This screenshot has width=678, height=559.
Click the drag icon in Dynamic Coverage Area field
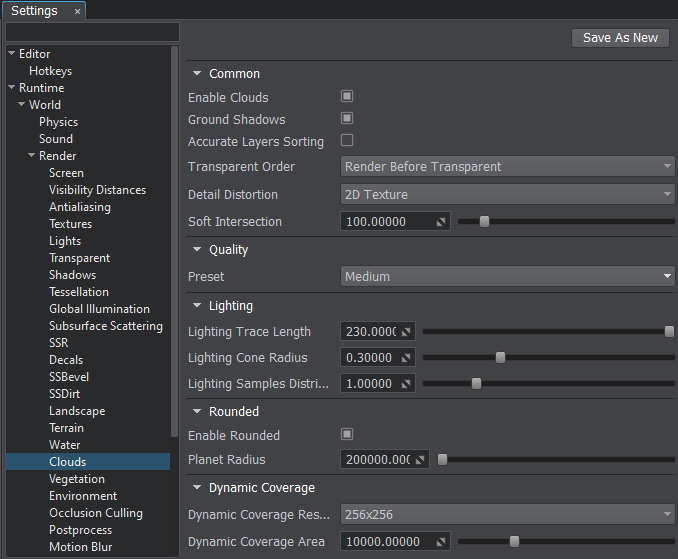pos(440,542)
